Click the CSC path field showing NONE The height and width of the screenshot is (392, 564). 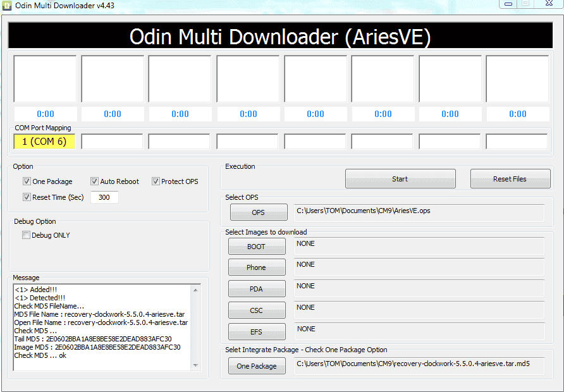419,310
